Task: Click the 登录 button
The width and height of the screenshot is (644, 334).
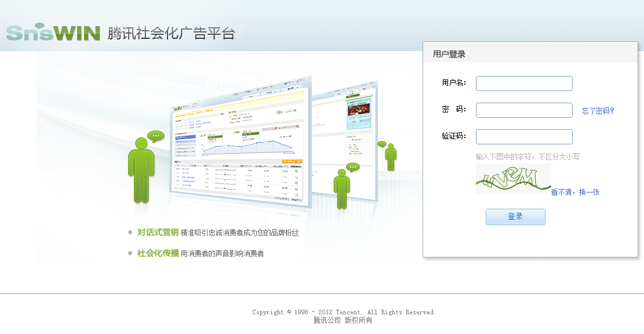Action: 515,216
